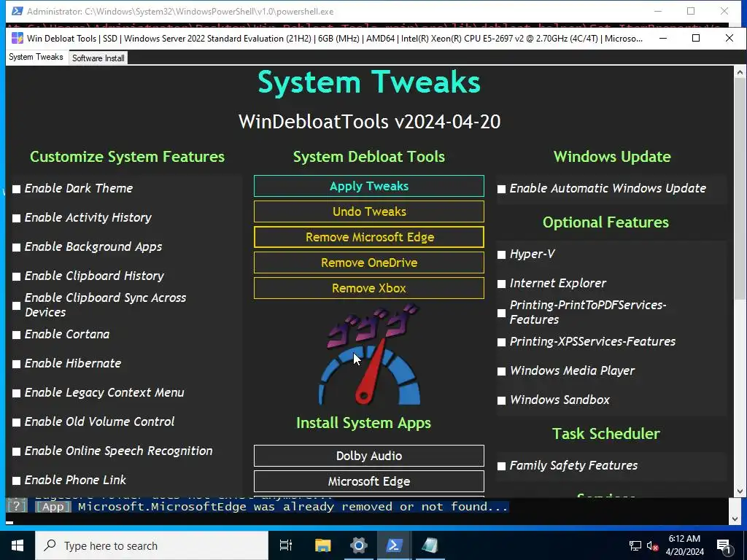This screenshot has height=560, width=747.
Task: Check Enable Hibernate option
Action: pos(16,364)
